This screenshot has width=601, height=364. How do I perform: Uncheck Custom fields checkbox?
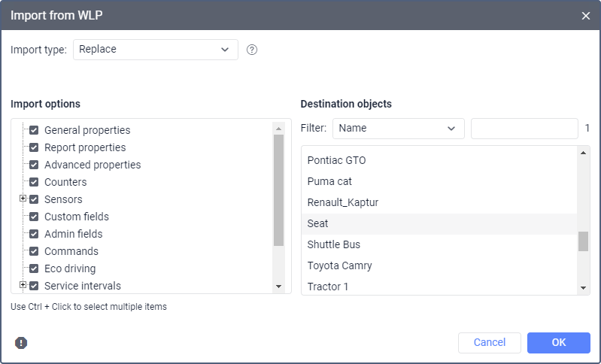(34, 217)
